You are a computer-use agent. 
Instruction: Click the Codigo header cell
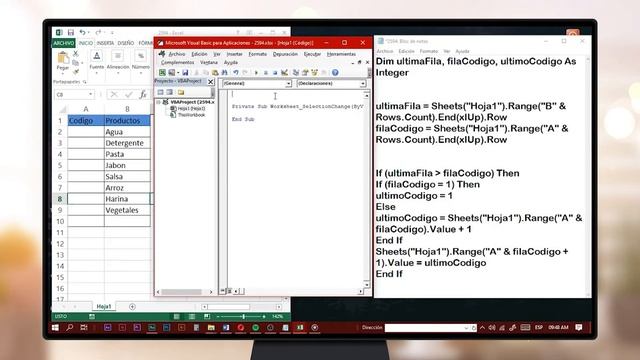(x=86, y=121)
